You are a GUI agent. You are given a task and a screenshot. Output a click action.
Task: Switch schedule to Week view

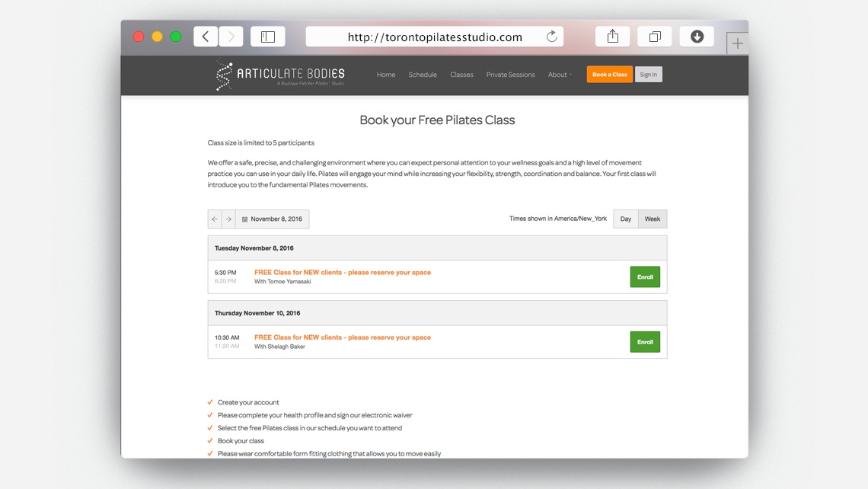point(653,219)
